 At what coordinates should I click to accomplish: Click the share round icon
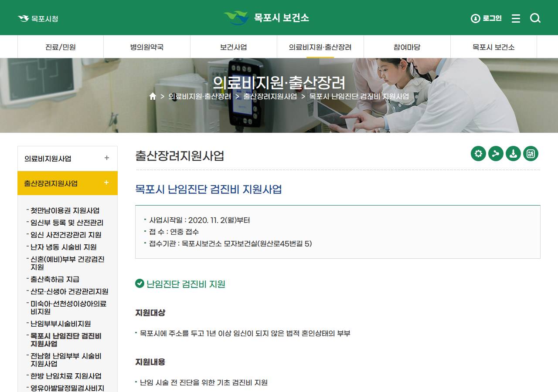pos(496,153)
